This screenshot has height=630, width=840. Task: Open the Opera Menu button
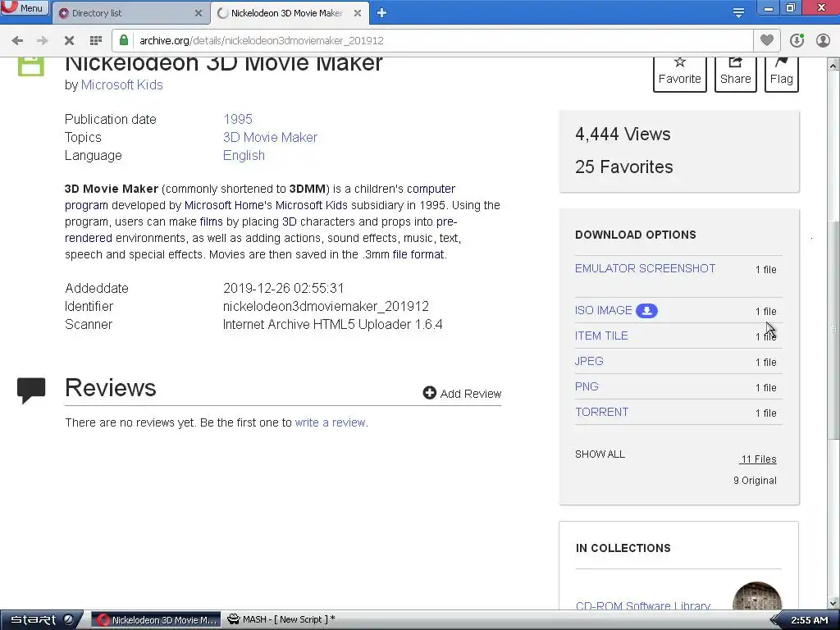(24, 7)
